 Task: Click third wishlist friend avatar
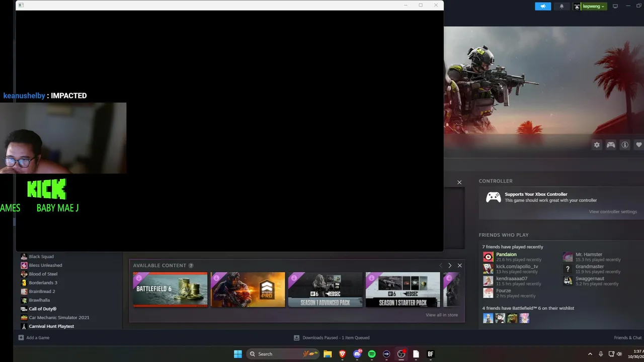[x=512, y=318]
